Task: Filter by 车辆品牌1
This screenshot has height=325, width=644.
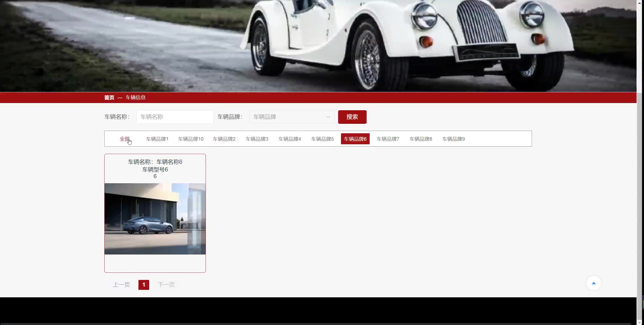Action: click(157, 139)
